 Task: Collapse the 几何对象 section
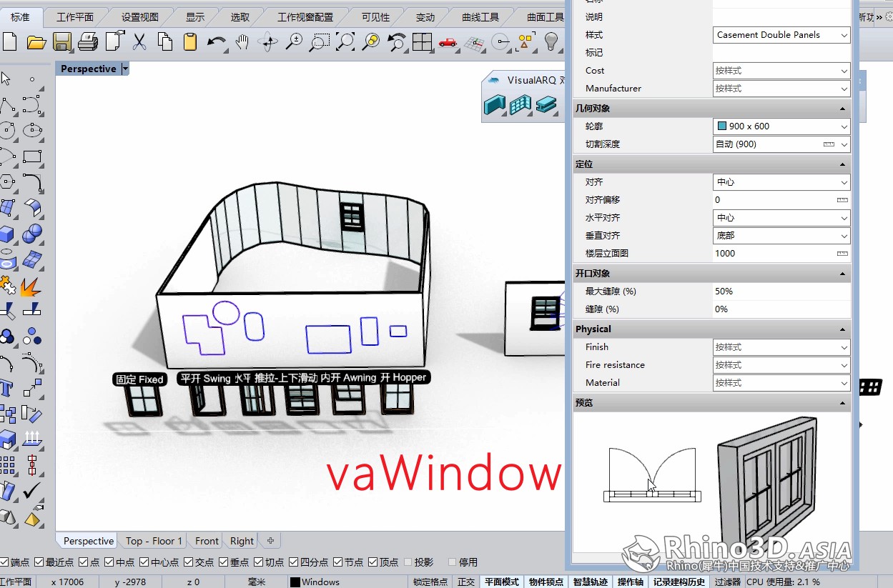coord(842,109)
